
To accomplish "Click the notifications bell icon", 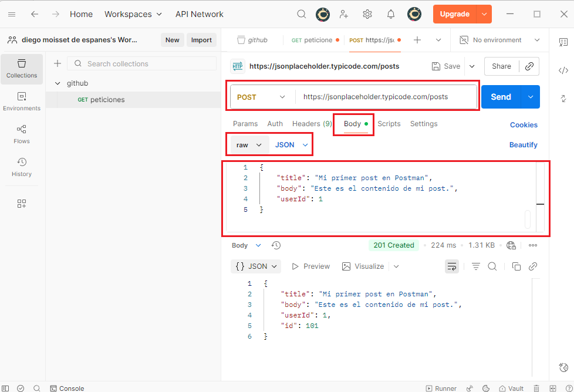I will (391, 14).
